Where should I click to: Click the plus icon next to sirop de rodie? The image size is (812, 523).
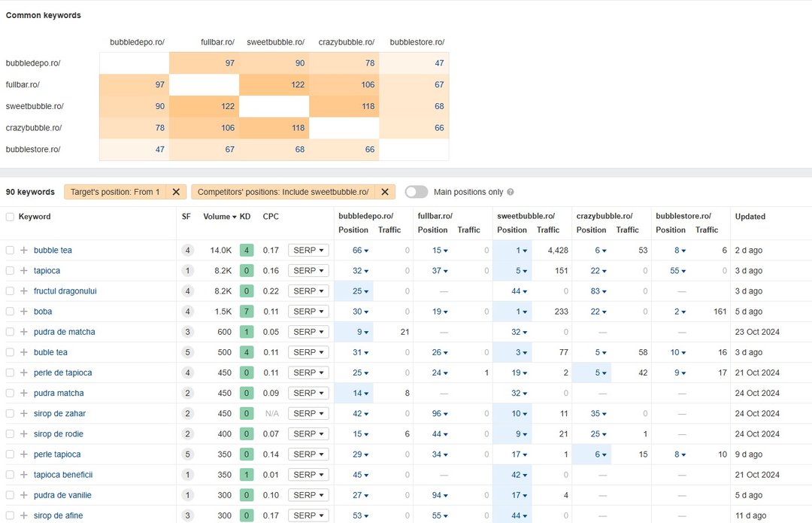24,434
